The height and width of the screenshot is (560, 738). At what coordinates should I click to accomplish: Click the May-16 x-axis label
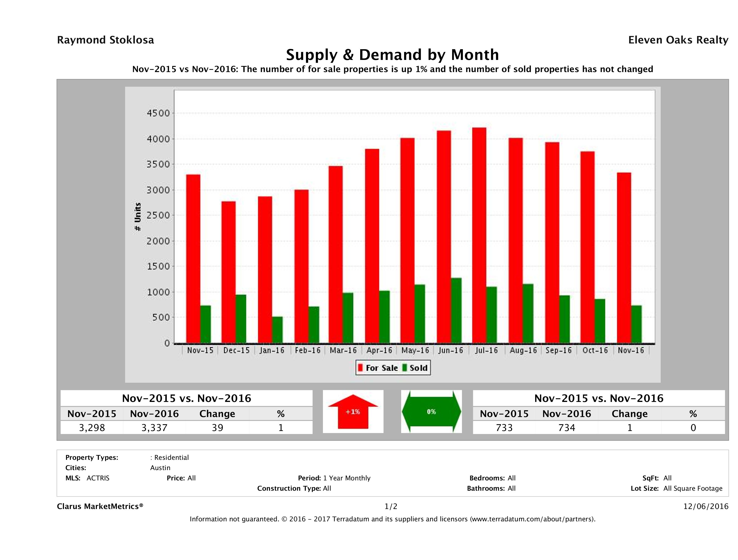[415, 350]
